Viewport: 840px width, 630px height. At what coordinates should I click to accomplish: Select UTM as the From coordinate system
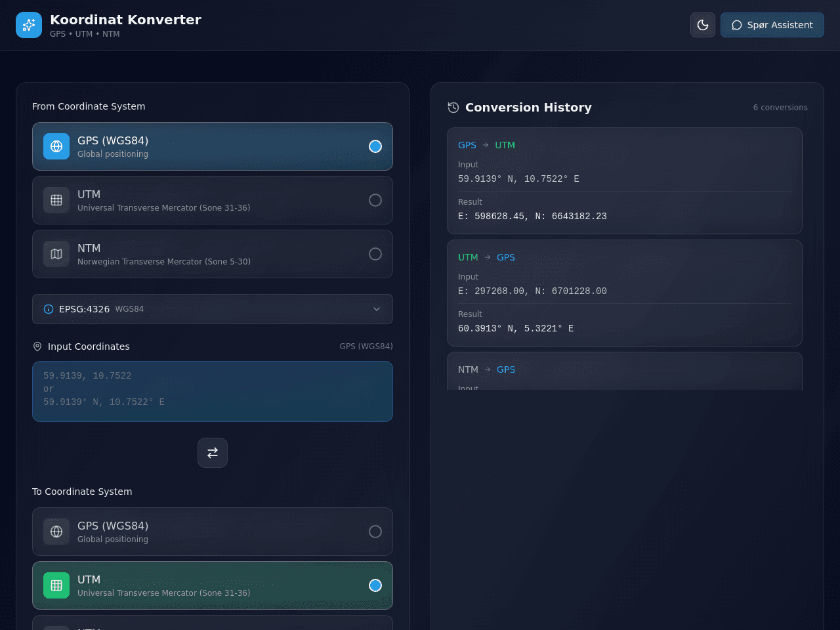click(213, 200)
